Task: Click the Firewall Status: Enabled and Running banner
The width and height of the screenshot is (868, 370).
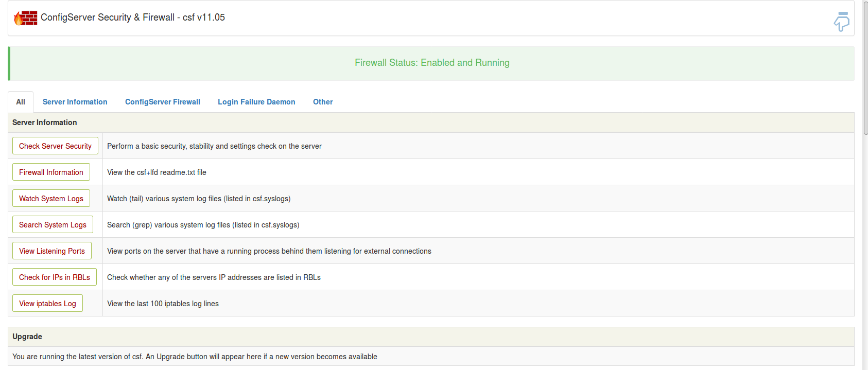Action: (431, 63)
